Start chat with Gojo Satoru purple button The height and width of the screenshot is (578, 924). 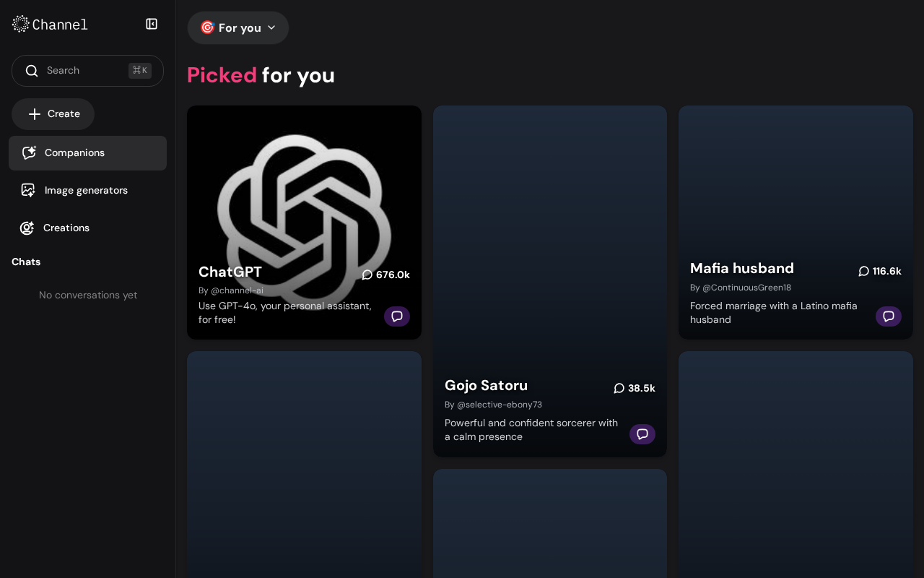[642, 434]
